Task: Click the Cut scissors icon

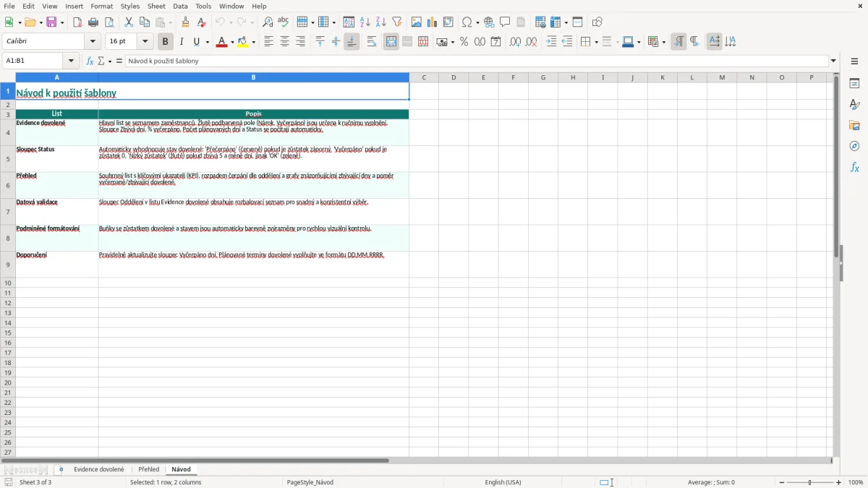Action: tap(129, 22)
